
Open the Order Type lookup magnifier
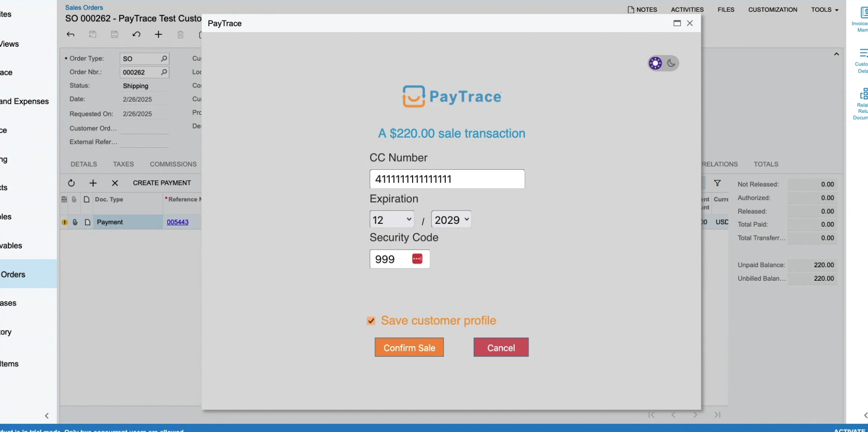coord(164,59)
